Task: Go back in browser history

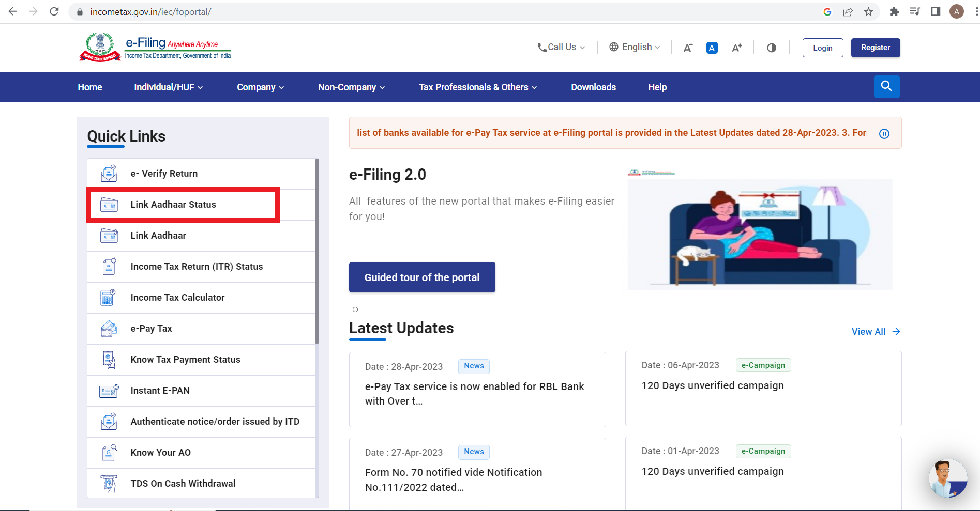Action: tap(13, 11)
